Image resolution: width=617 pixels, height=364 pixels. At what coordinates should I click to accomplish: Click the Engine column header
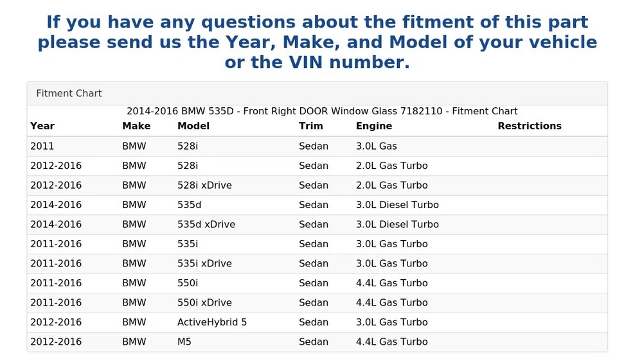pyautogui.click(x=374, y=126)
